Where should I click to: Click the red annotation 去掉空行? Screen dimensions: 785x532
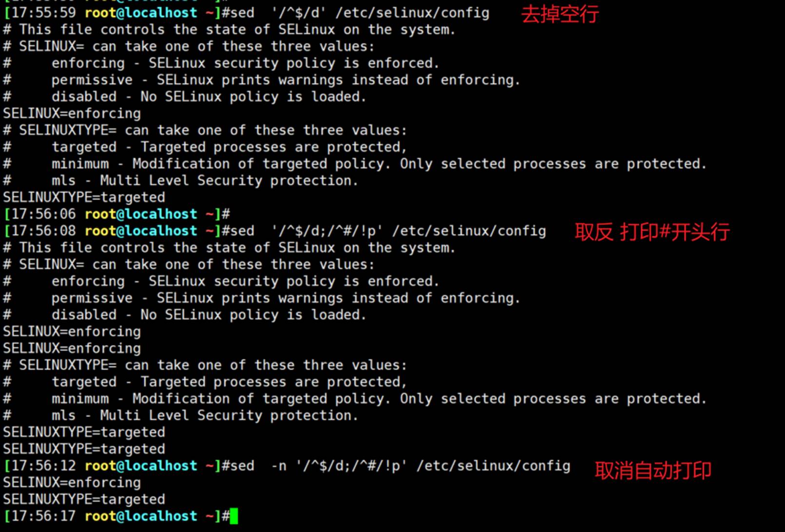coord(560,14)
